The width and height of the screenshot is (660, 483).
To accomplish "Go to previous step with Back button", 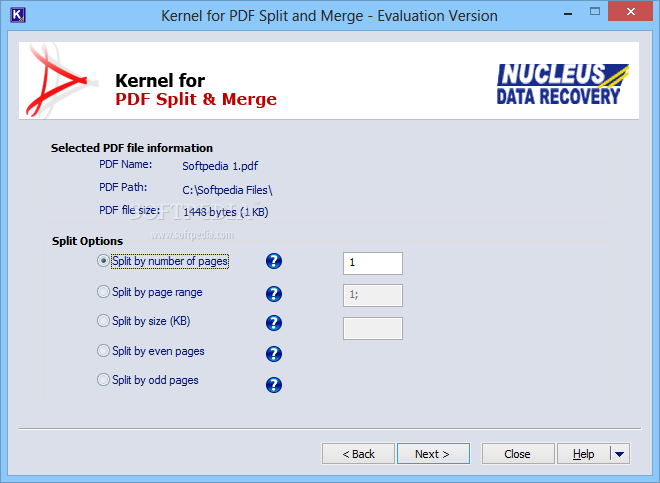I will (358, 454).
